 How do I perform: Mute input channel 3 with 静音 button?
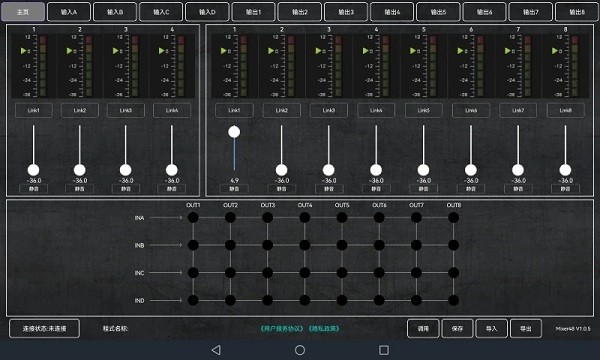[126, 189]
